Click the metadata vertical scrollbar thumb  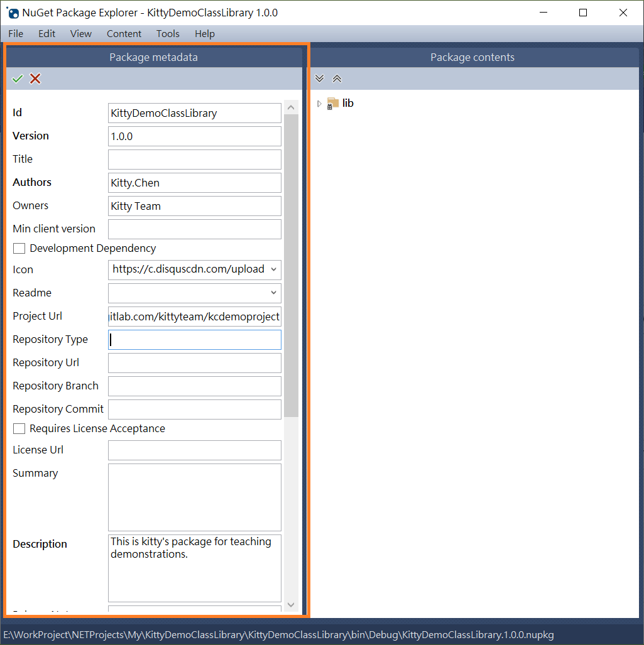click(291, 266)
